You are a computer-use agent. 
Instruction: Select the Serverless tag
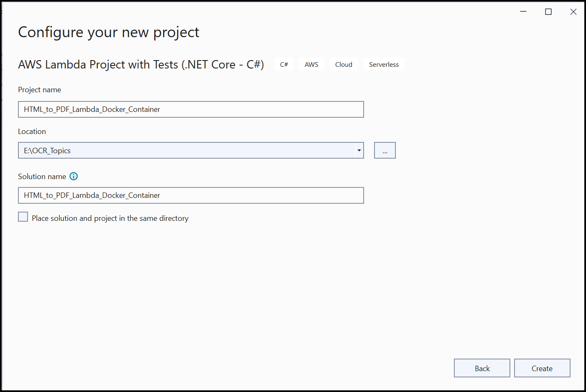[384, 64]
